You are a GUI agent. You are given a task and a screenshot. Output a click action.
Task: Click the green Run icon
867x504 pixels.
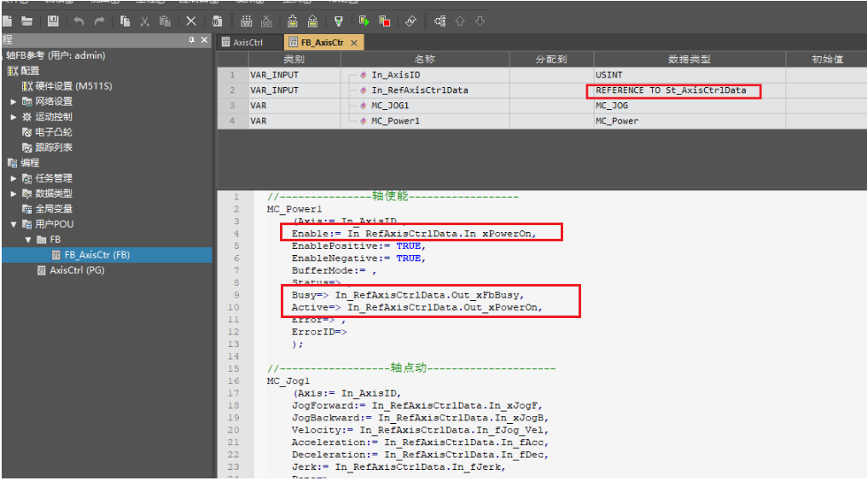pyautogui.click(x=364, y=20)
